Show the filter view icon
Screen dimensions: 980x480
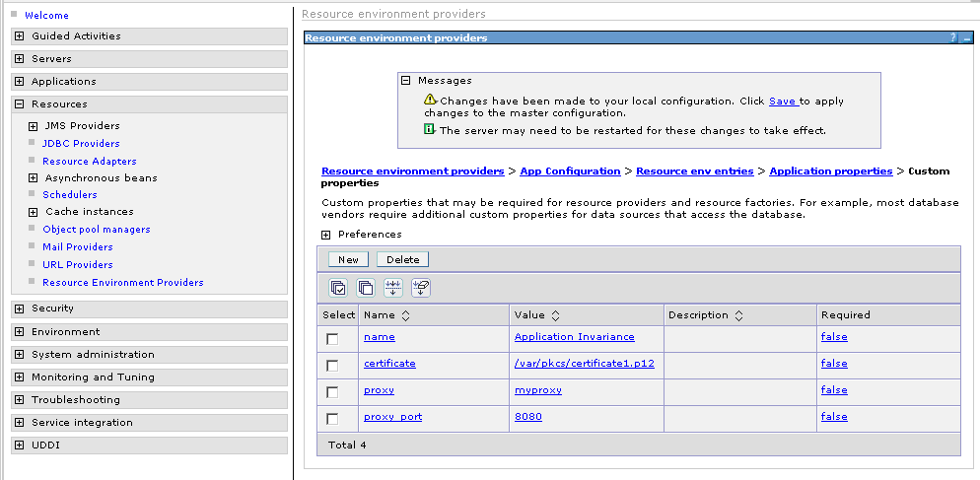393,288
